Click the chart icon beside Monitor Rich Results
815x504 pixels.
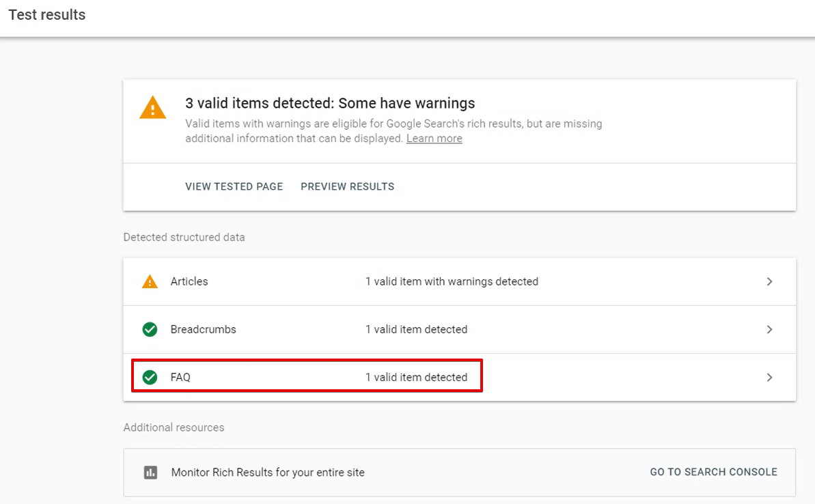[151, 473]
